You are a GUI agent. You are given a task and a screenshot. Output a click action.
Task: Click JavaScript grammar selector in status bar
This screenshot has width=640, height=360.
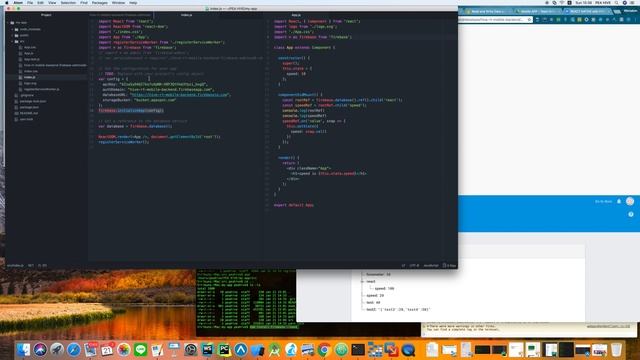coord(431,265)
